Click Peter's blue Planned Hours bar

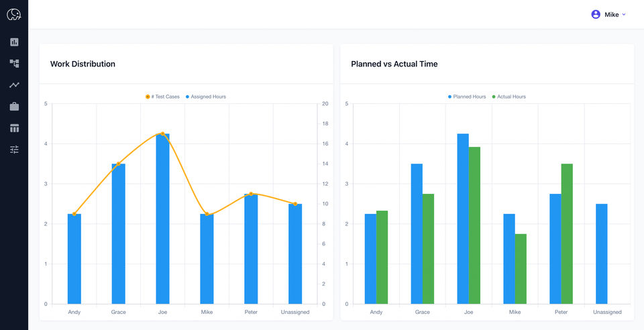pos(555,249)
